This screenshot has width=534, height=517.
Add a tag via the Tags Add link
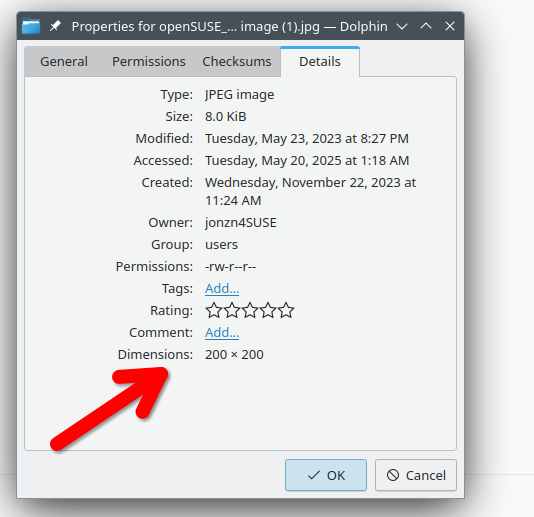pyautogui.click(x=222, y=289)
